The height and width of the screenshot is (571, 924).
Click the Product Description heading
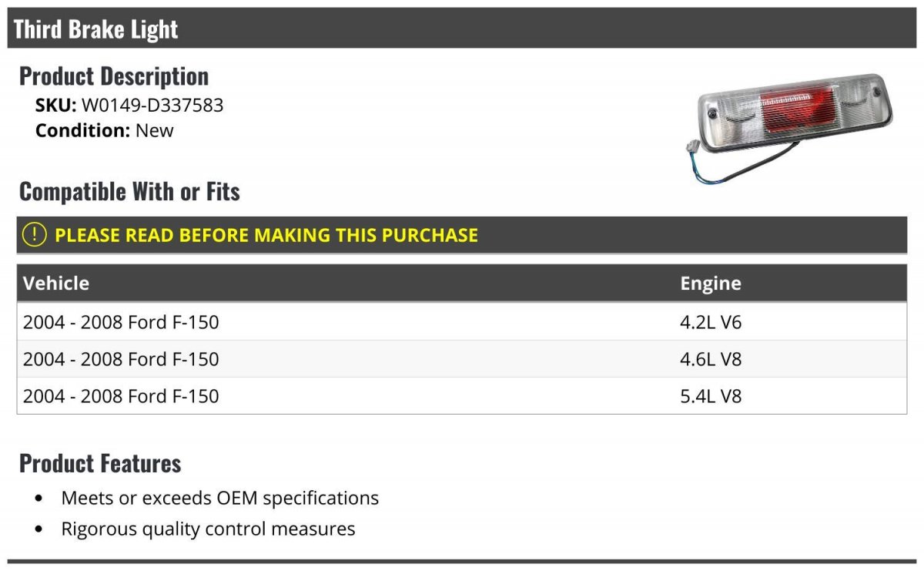click(114, 76)
